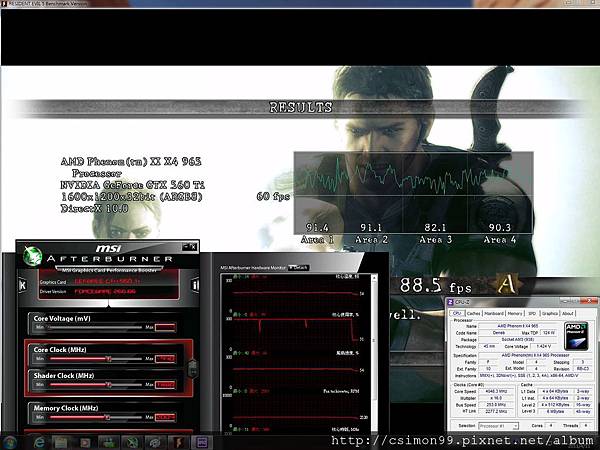Open the Memory tab in CPU-Z
600x450 pixels.
click(x=515, y=313)
